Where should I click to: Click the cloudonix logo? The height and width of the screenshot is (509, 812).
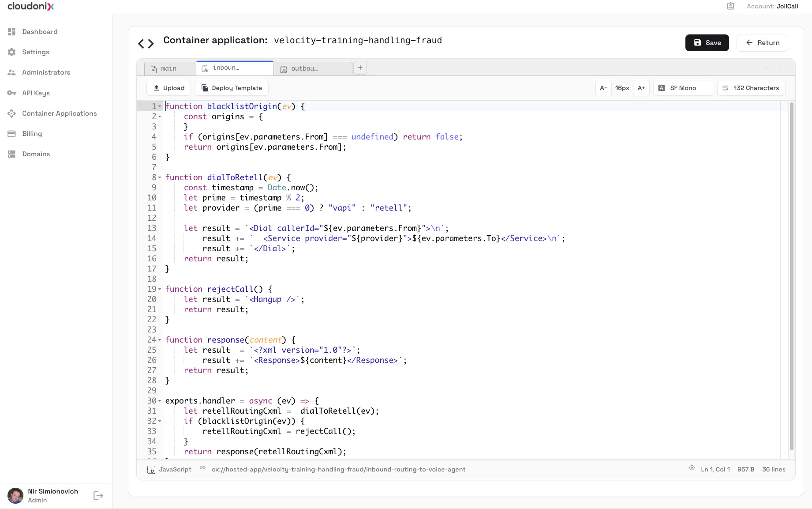(30, 6)
